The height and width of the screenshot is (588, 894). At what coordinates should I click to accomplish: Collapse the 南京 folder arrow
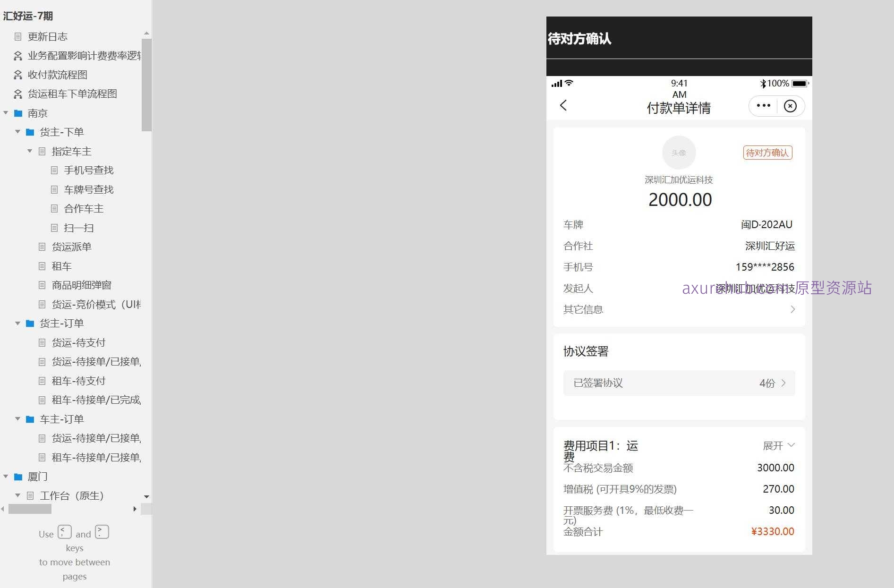pyautogui.click(x=6, y=113)
